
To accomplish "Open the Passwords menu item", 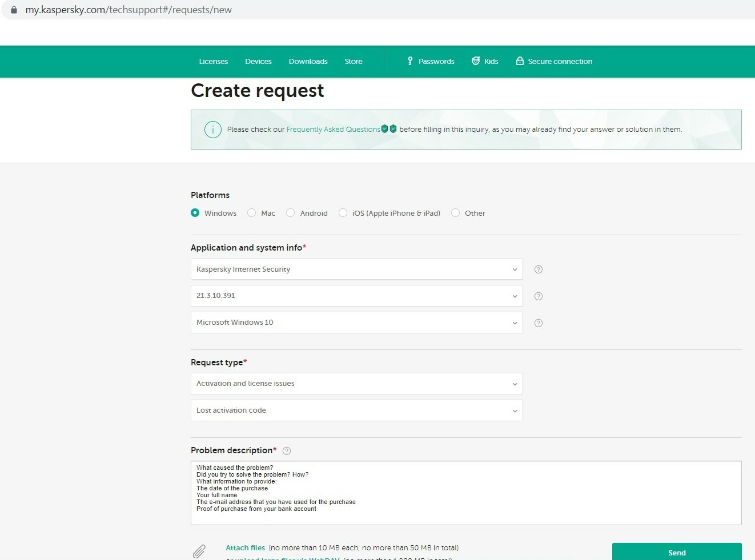I will click(x=436, y=62).
